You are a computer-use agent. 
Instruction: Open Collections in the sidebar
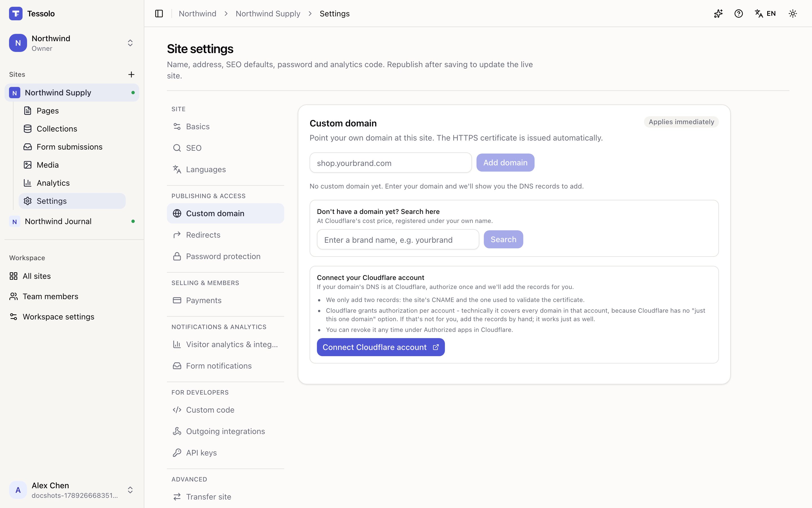72,129
